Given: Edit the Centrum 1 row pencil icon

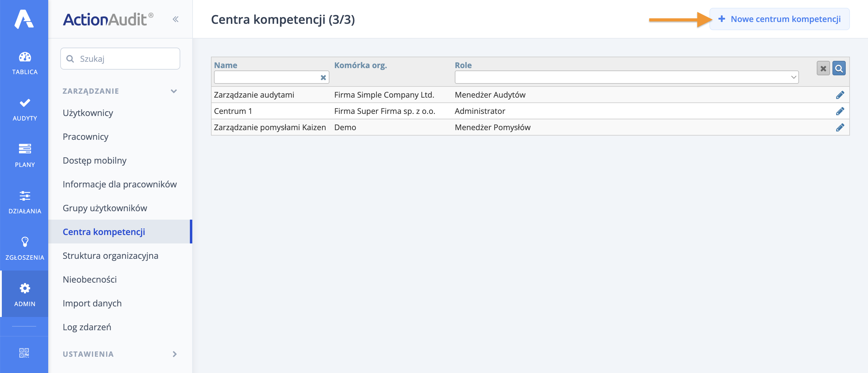Looking at the screenshot, I should [840, 111].
